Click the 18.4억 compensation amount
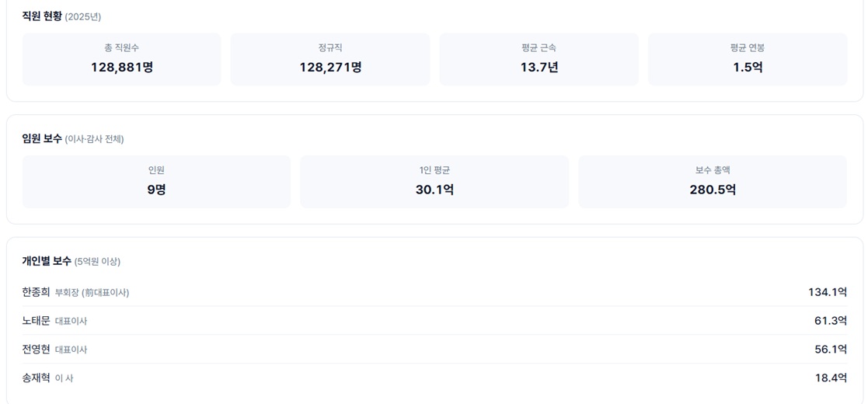 tap(831, 378)
